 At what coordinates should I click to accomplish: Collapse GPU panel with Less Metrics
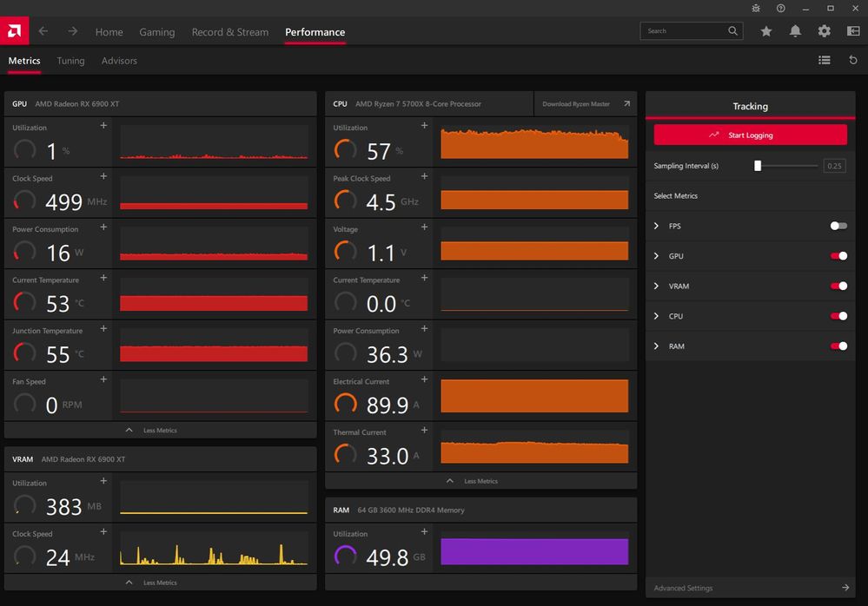point(160,430)
